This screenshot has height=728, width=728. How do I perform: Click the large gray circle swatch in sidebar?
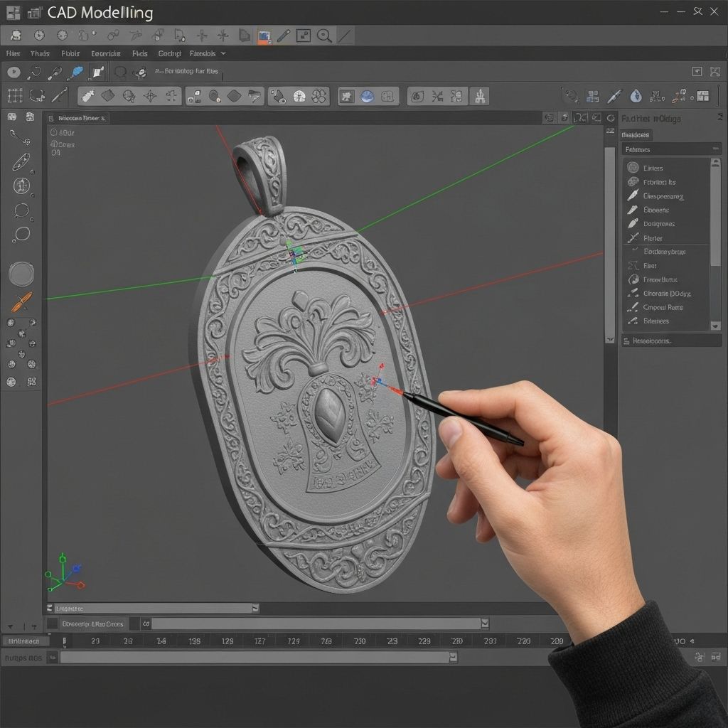21,274
